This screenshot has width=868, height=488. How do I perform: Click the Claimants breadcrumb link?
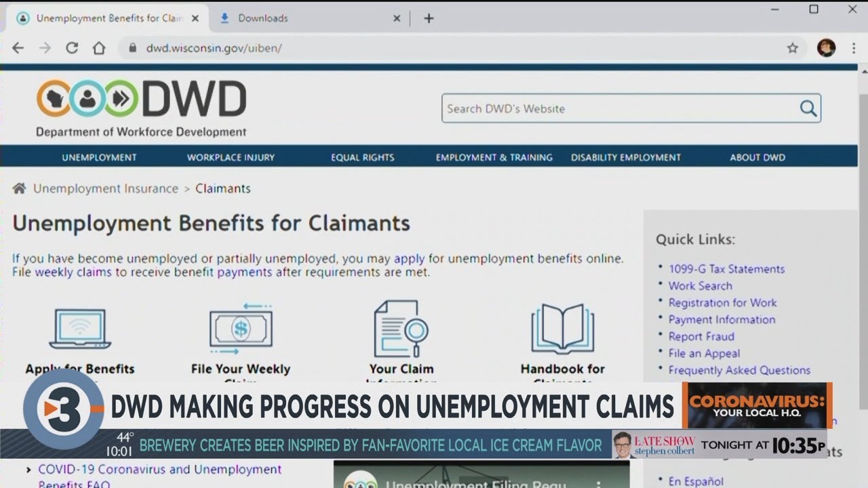click(x=223, y=188)
